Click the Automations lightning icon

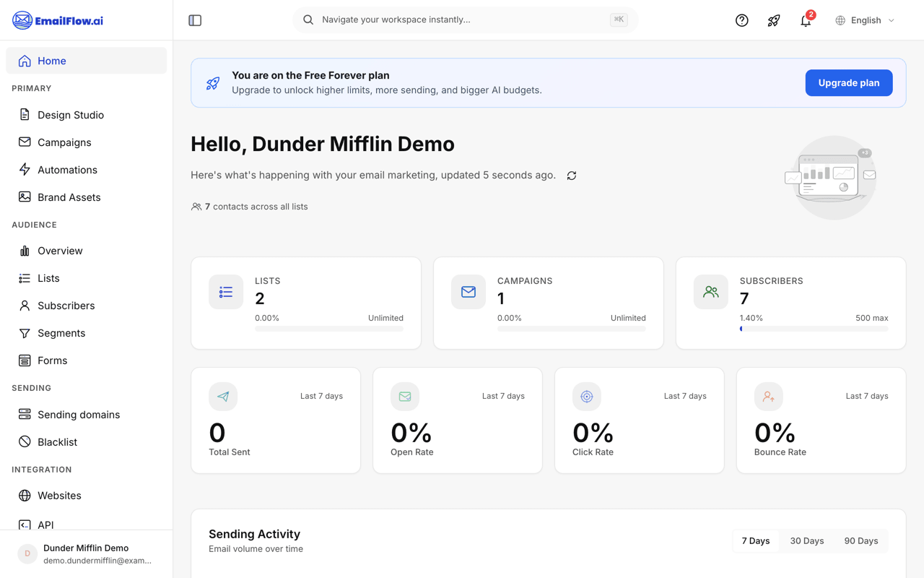[x=25, y=170]
